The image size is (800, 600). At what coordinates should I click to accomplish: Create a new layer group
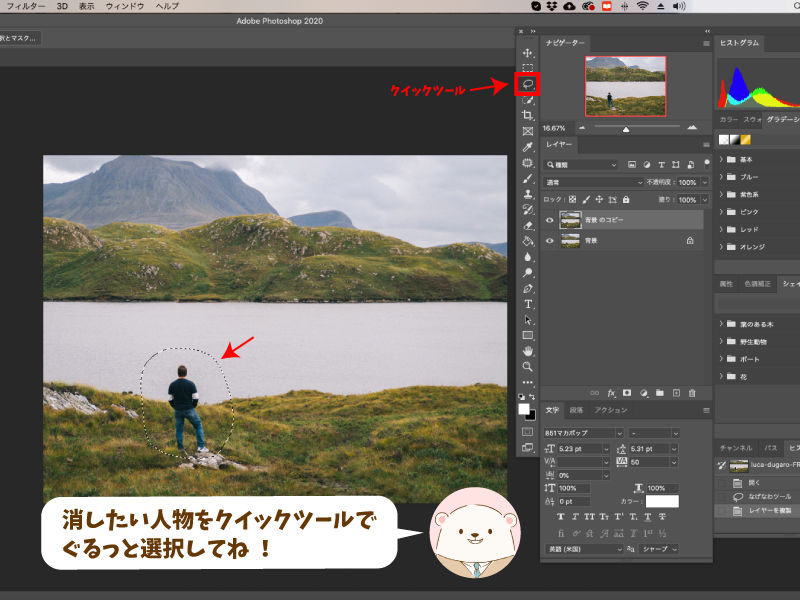click(x=660, y=393)
